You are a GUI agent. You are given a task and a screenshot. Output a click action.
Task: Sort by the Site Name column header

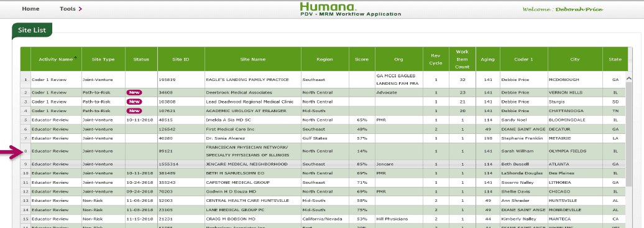tap(252, 59)
